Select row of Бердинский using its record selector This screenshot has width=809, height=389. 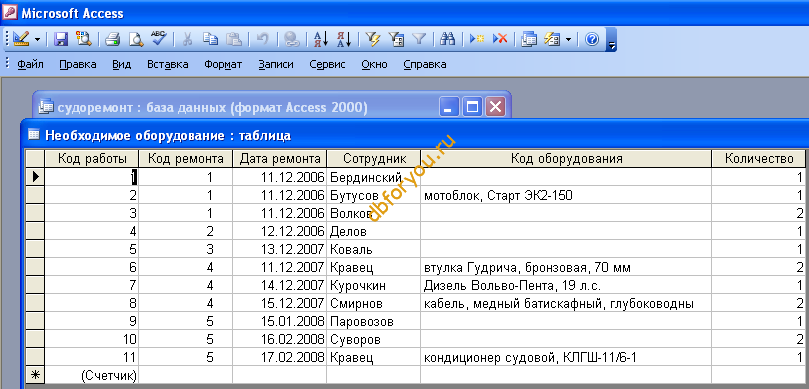(35, 177)
